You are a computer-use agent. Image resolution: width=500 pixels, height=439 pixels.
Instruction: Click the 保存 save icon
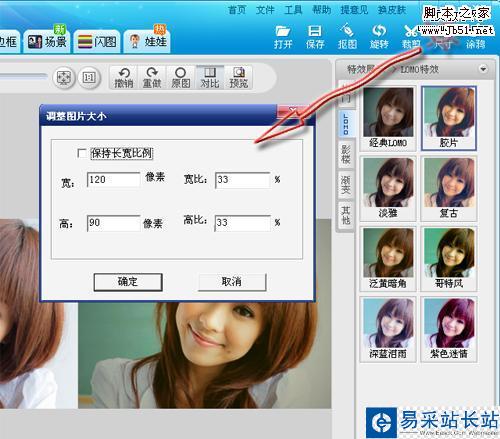(315, 31)
